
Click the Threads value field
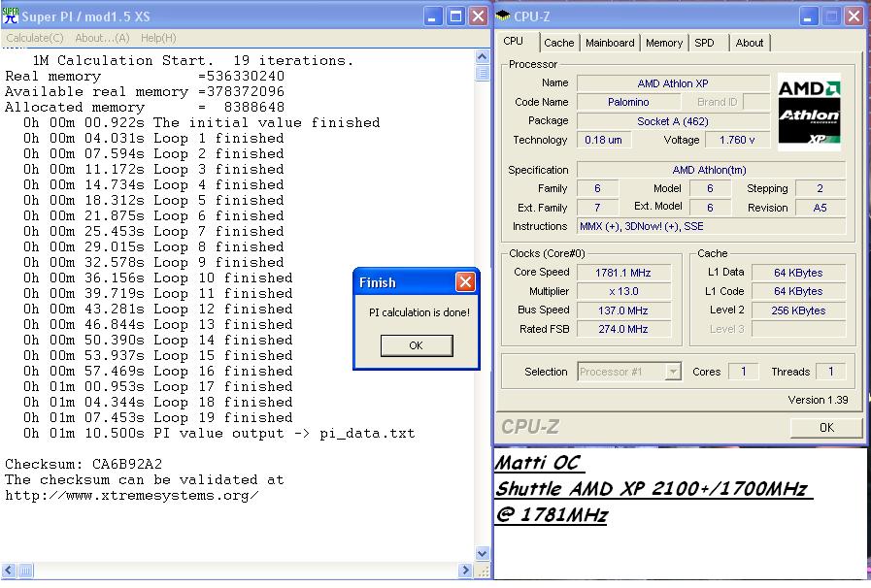click(x=830, y=372)
